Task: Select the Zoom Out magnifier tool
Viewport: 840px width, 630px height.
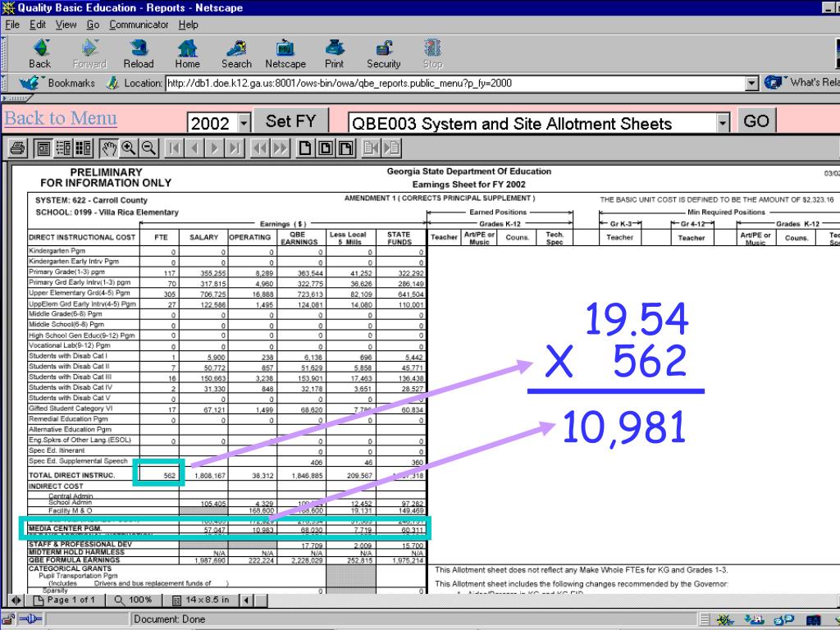Action: (x=149, y=148)
